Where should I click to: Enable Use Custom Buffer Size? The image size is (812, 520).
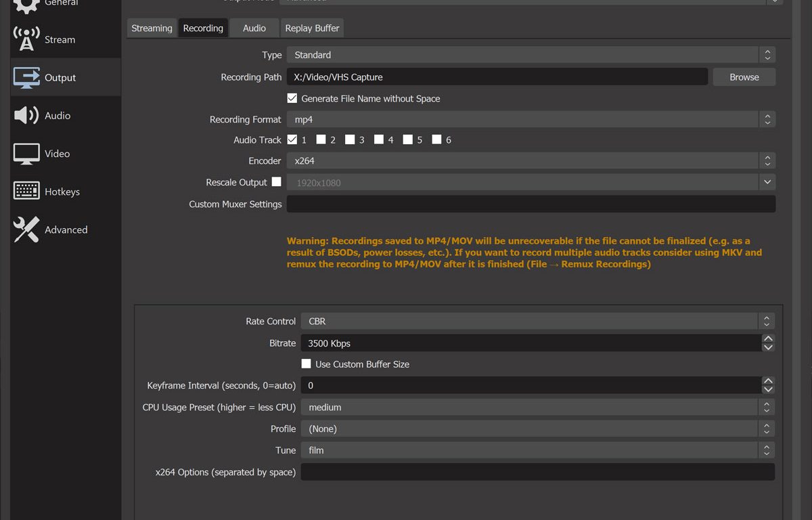pyautogui.click(x=307, y=364)
